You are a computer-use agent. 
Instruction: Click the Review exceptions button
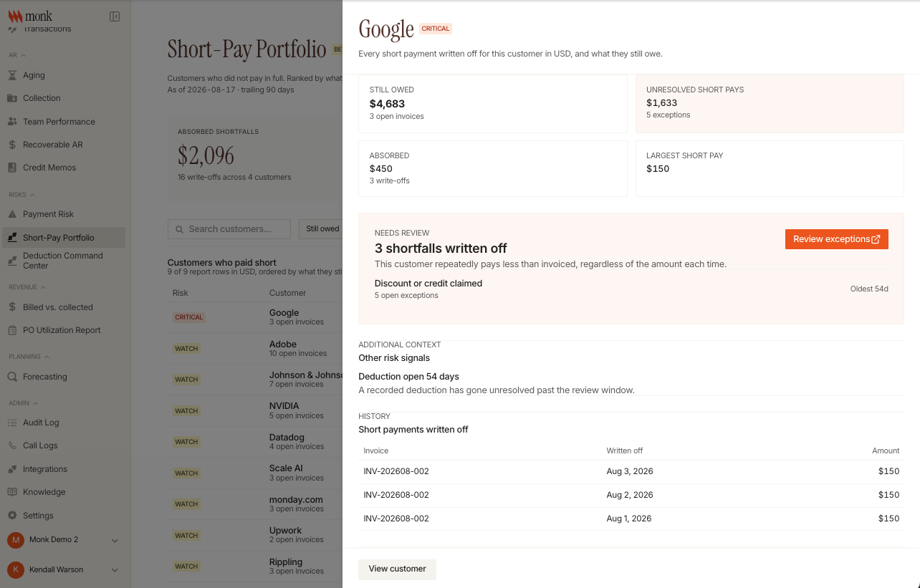[x=837, y=239]
